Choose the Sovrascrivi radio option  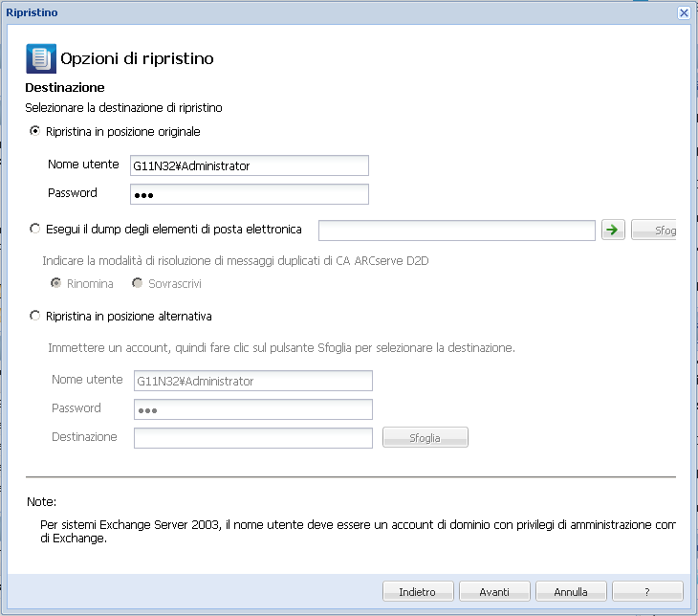pyautogui.click(x=139, y=284)
